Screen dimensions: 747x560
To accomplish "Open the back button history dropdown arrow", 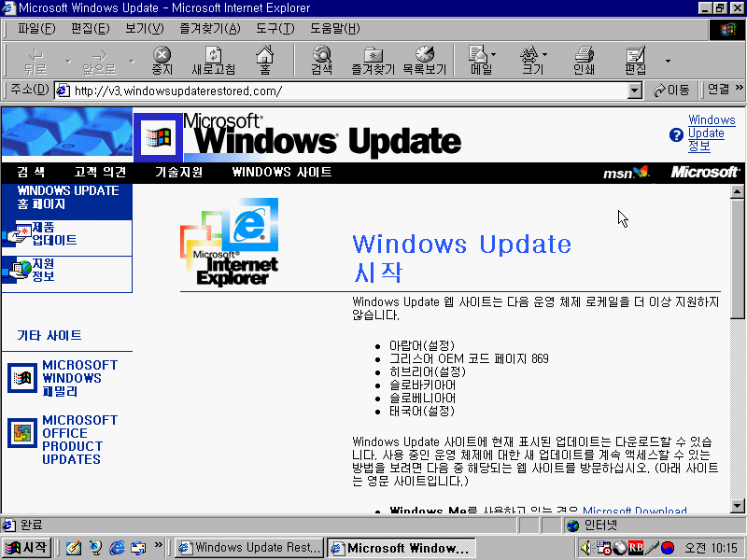I will tap(67, 61).
